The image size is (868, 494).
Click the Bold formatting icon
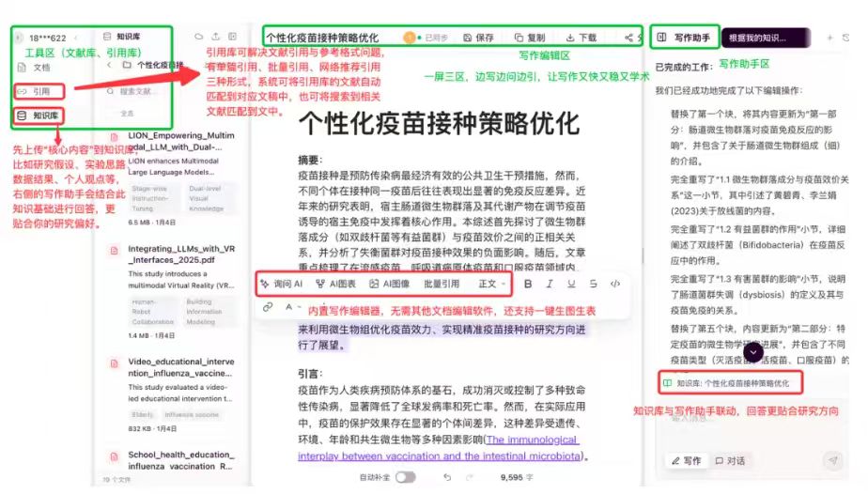(528, 284)
